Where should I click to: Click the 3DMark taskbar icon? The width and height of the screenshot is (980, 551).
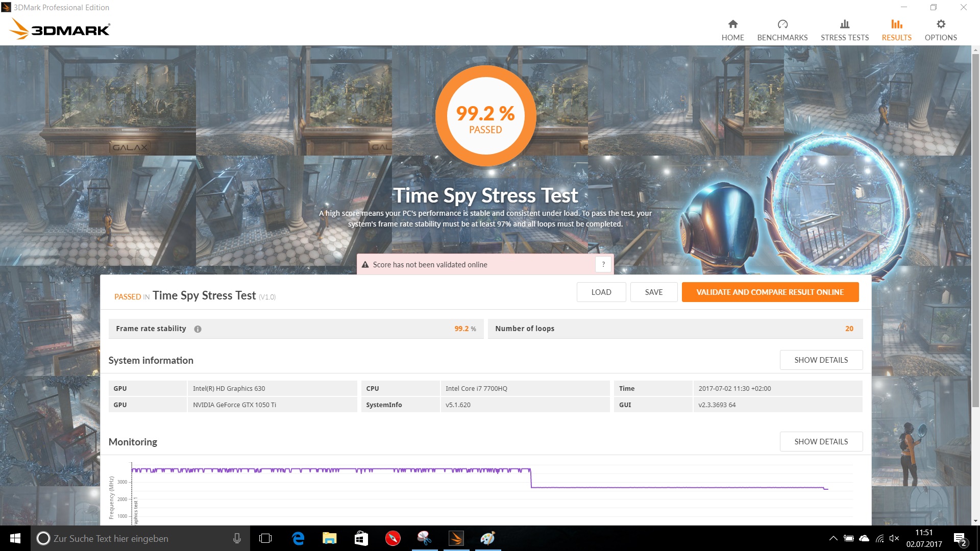[456, 538]
